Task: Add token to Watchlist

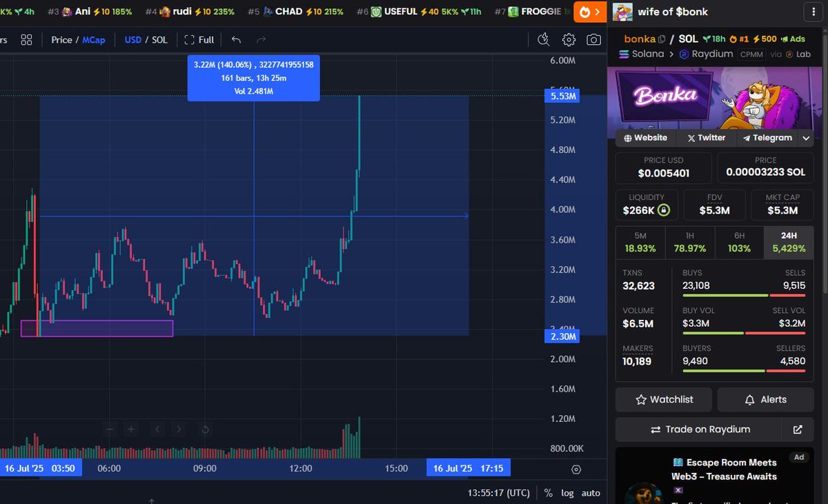Action: (x=664, y=399)
